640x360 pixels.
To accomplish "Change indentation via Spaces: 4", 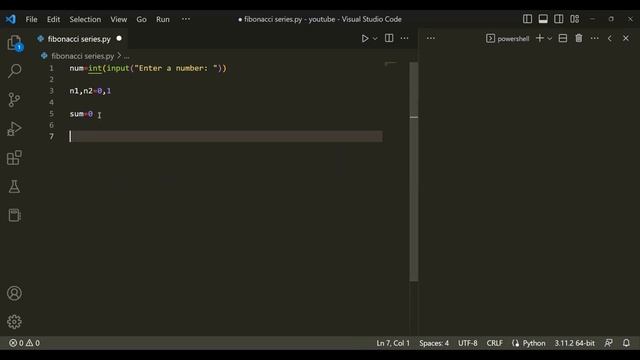I will click(434, 343).
